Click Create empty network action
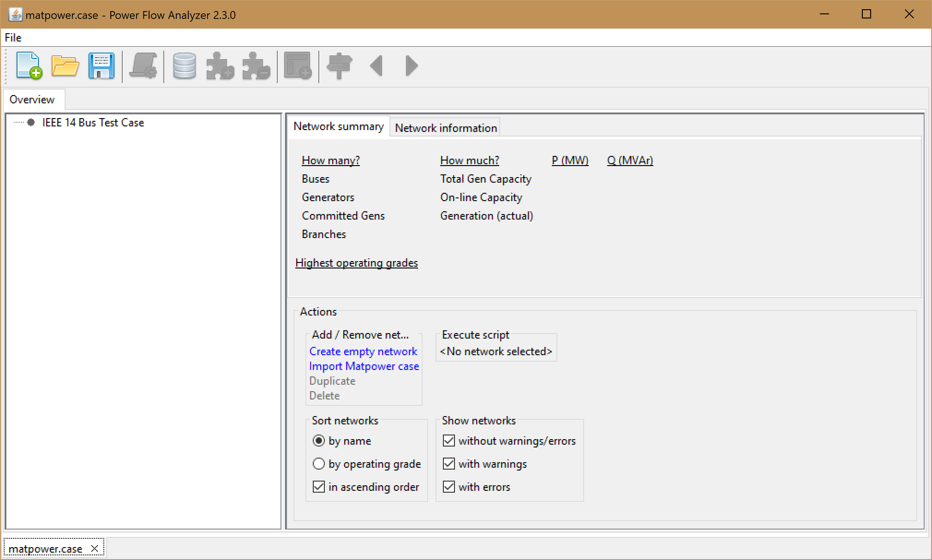This screenshot has height=560, width=932. (x=364, y=351)
